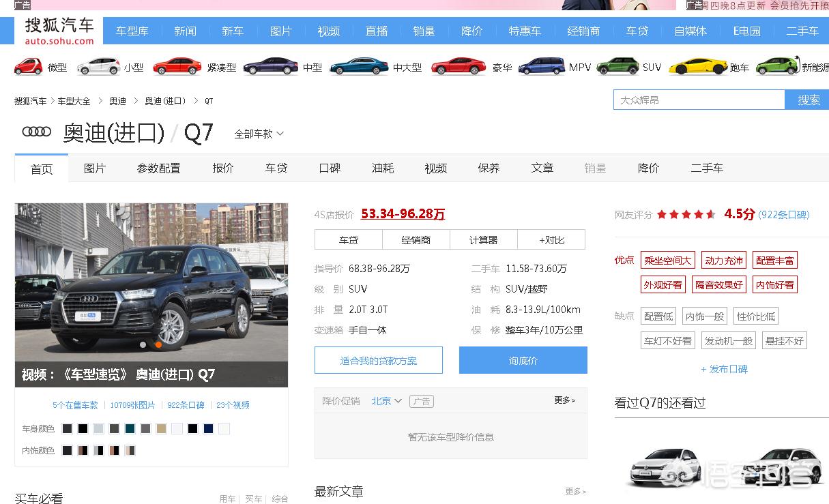Go to 车型大全 breadcrumb
The width and height of the screenshot is (829, 504).
[74, 101]
